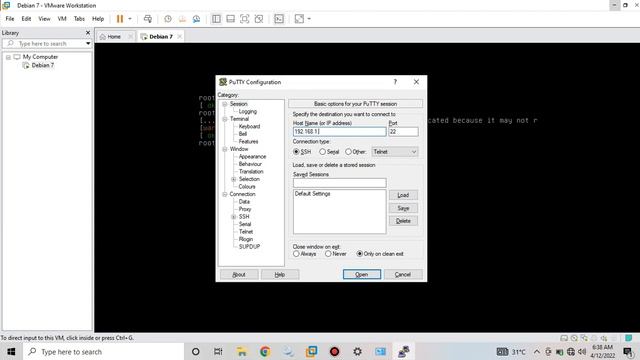Click the Host Name input field
640x360 pixels.
(339, 131)
